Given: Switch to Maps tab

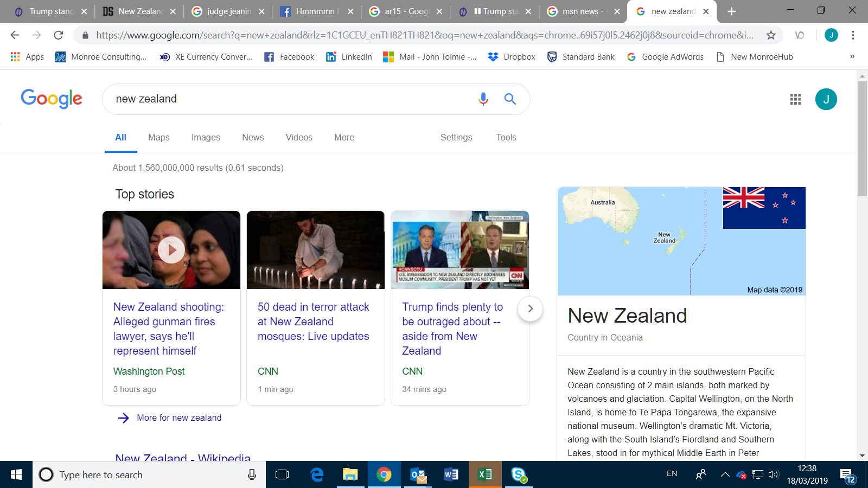Looking at the screenshot, I should (x=159, y=138).
